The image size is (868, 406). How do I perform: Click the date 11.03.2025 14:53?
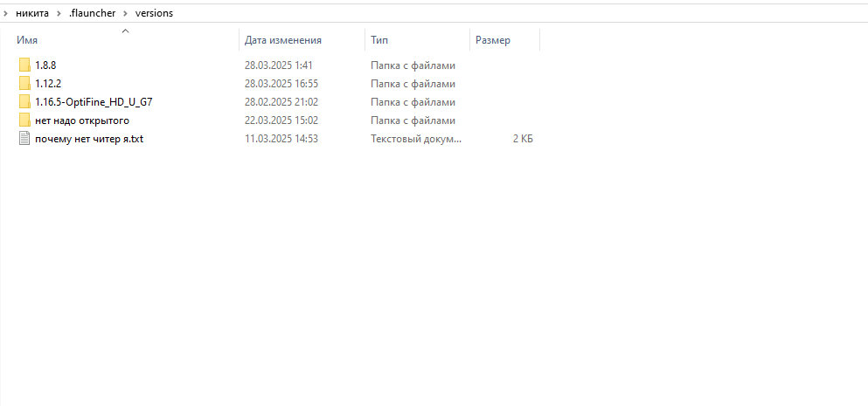point(281,139)
